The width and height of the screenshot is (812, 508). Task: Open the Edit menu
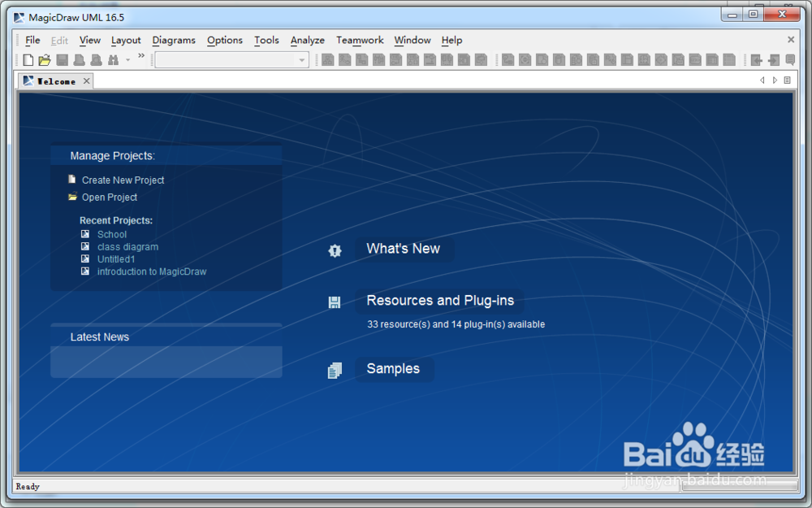click(59, 40)
